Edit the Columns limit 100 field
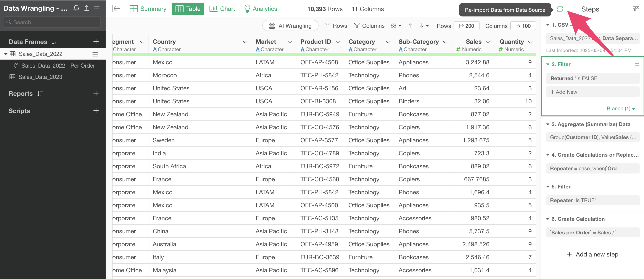644x279 pixels. (523, 26)
